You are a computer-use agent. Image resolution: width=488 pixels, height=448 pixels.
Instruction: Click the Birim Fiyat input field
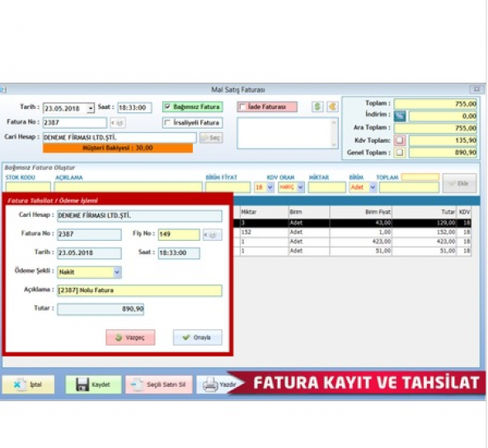coord(228,187)
